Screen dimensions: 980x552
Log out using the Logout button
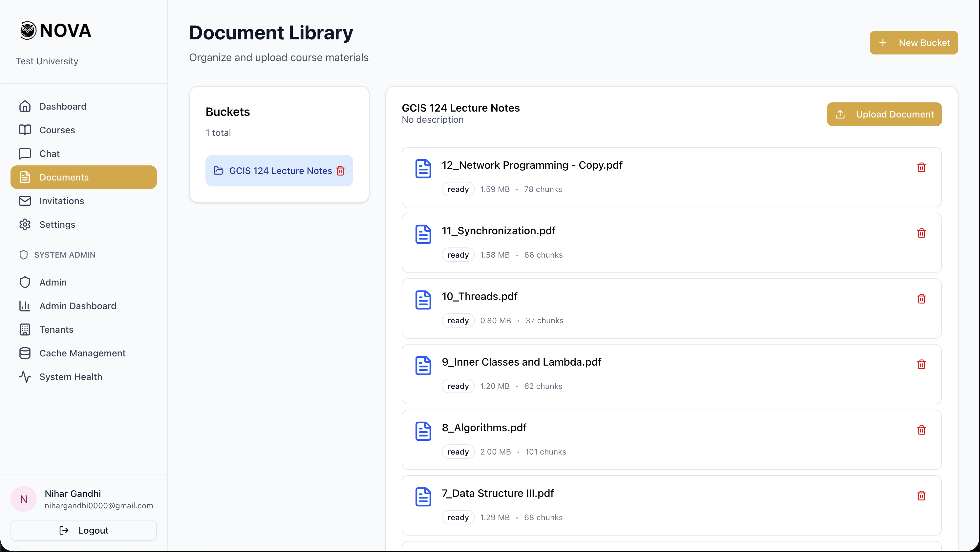[84, 530]
